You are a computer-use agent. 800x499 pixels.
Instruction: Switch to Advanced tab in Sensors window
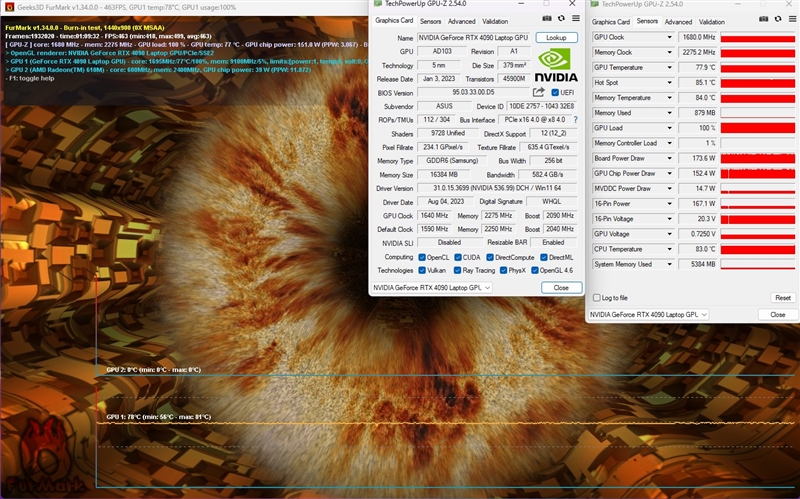tap(678, 22)
